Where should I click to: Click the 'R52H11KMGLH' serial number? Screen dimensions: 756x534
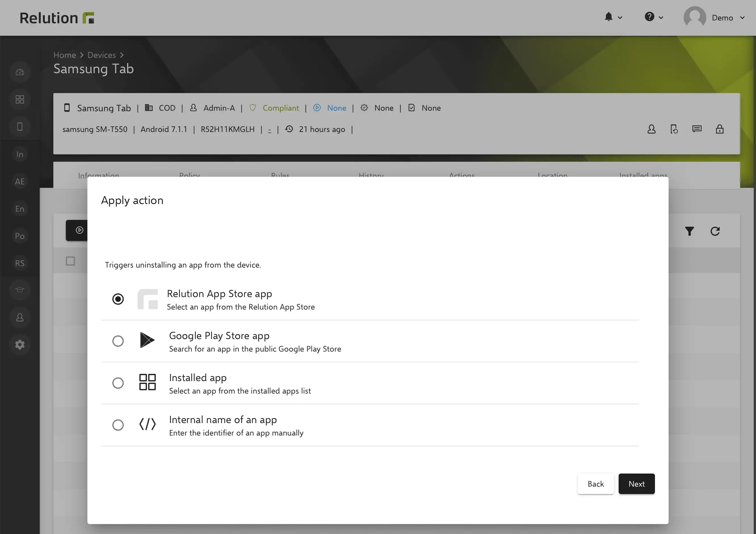(228, 129)
